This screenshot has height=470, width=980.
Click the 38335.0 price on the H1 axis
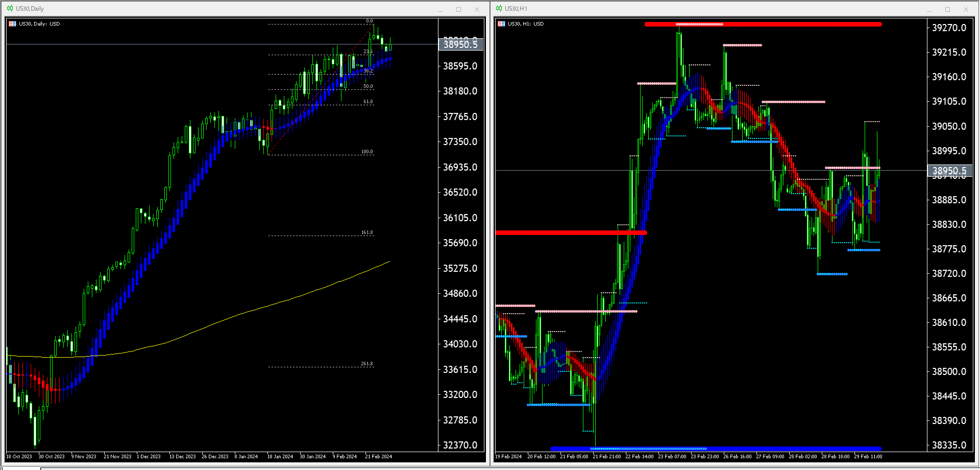point(949,445)
